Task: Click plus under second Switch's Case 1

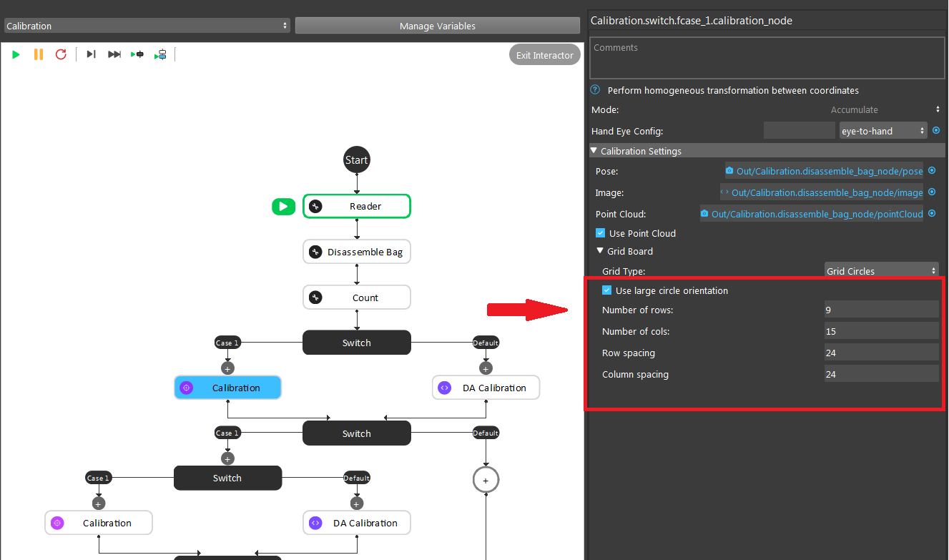Action: (227, 458)
